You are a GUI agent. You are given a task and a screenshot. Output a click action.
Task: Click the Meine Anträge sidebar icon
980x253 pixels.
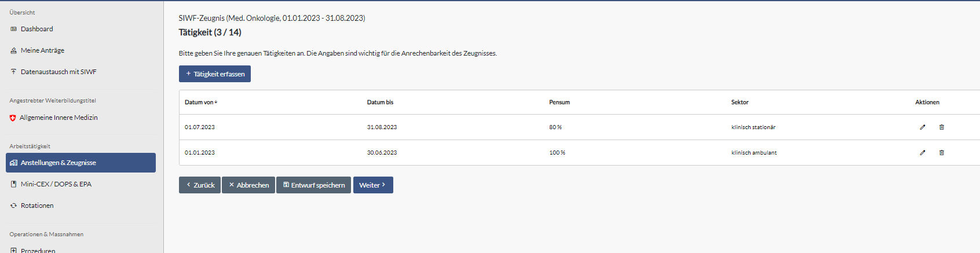pyautogui.click(x=14, y=50)
